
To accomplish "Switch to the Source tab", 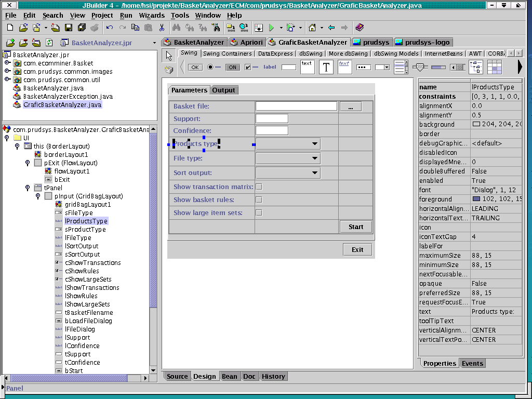I will pyautogui.click(x=177, y=377).
